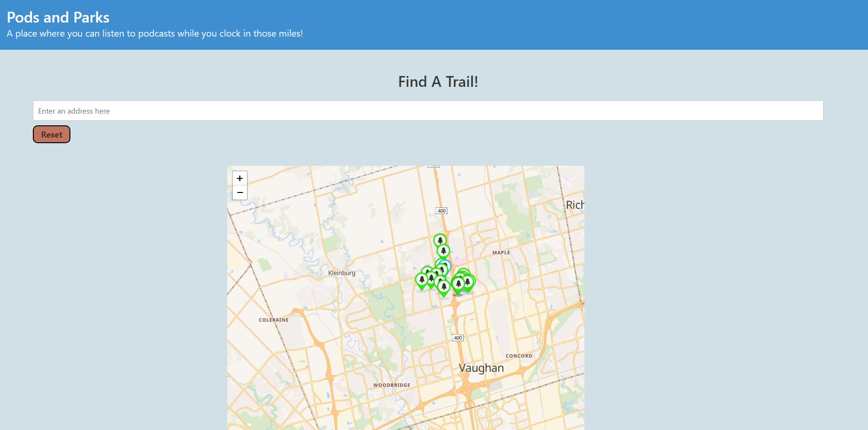This screenshot has width=868, height=430.
Task: Focus the 'Enter an address here' field
Action: pos(428,111)
